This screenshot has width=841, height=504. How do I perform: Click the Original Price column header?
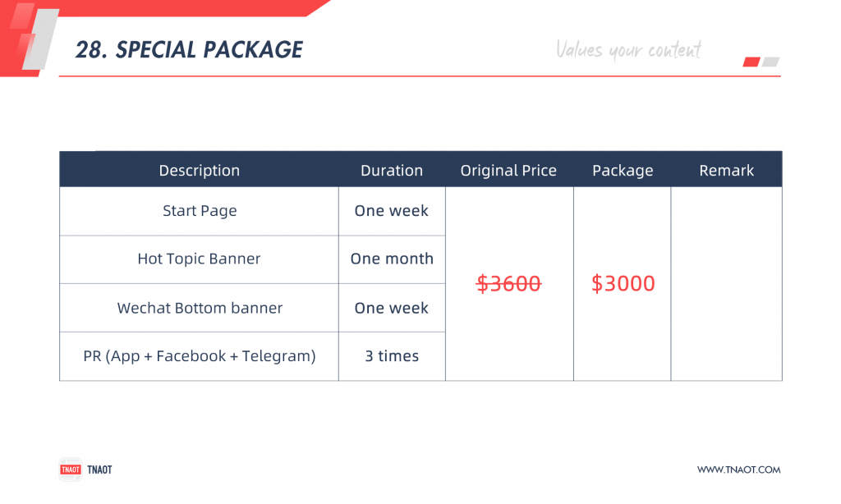(x=508, y=170)
